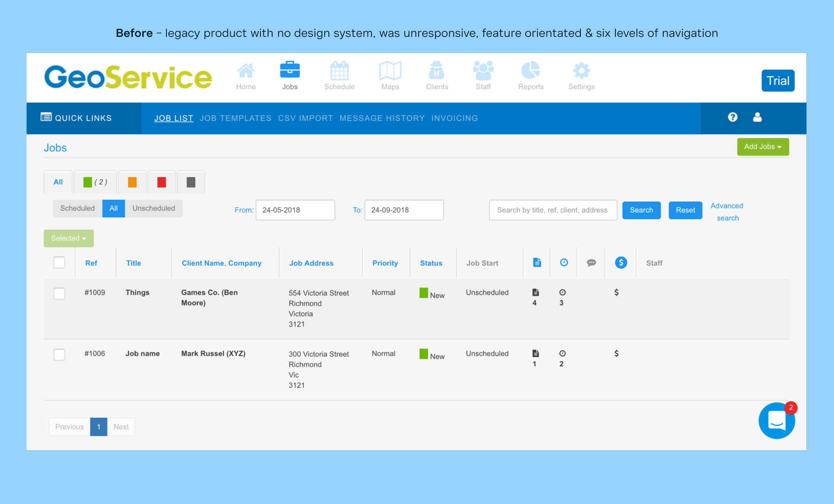Image resolution: width=834 pixels, height=504 pixels.
Task: Expand the Selected actions dropdown
Action: pos(69,238)
